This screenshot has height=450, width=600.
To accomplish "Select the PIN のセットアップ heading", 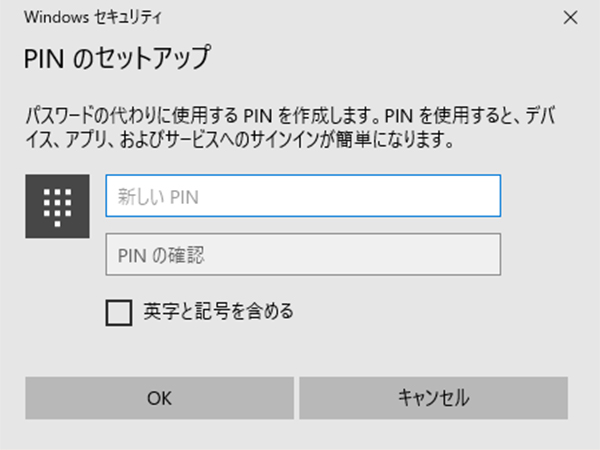I will [116, 58].
